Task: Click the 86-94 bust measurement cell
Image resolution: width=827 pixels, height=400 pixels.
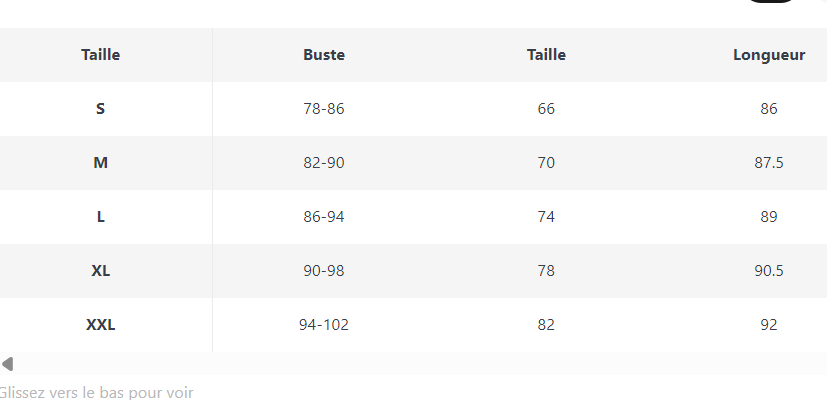Action: [324, 217]
